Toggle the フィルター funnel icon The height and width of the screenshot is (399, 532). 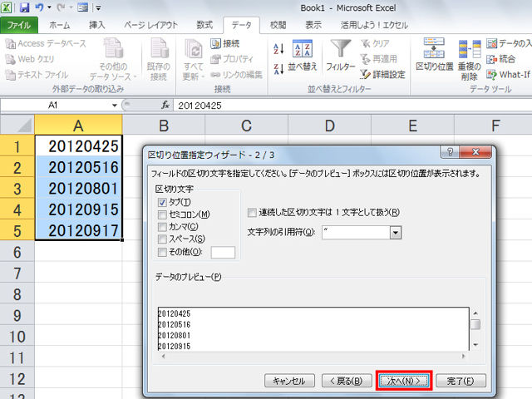[341, 48]
